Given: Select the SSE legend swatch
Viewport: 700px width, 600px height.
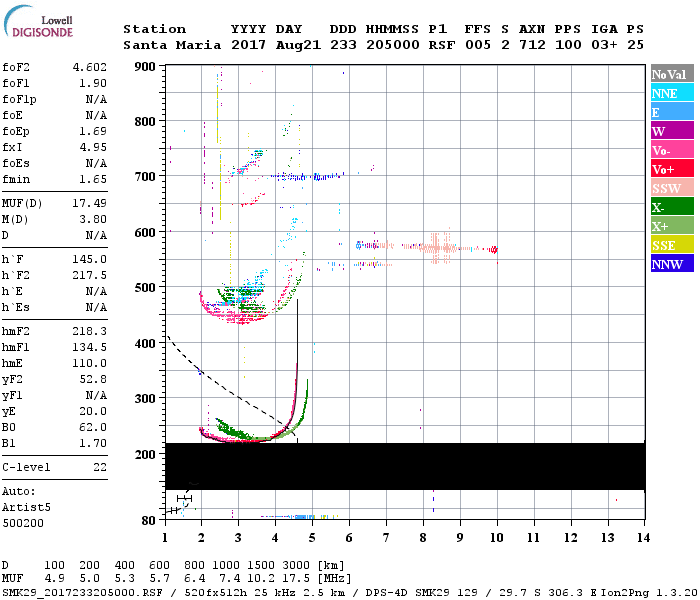Looking at the screenshot, I should [x=672, y=245].
